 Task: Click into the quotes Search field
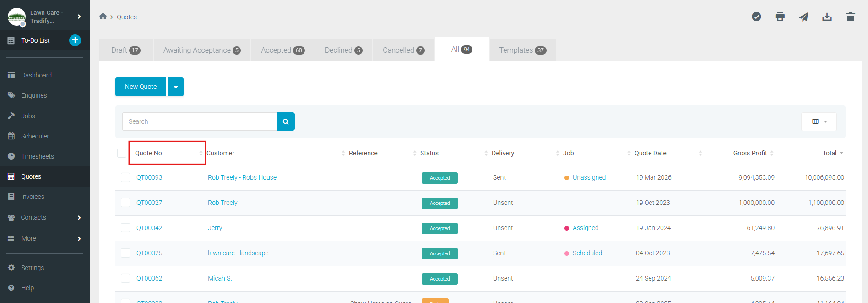[x=200, y=121]
